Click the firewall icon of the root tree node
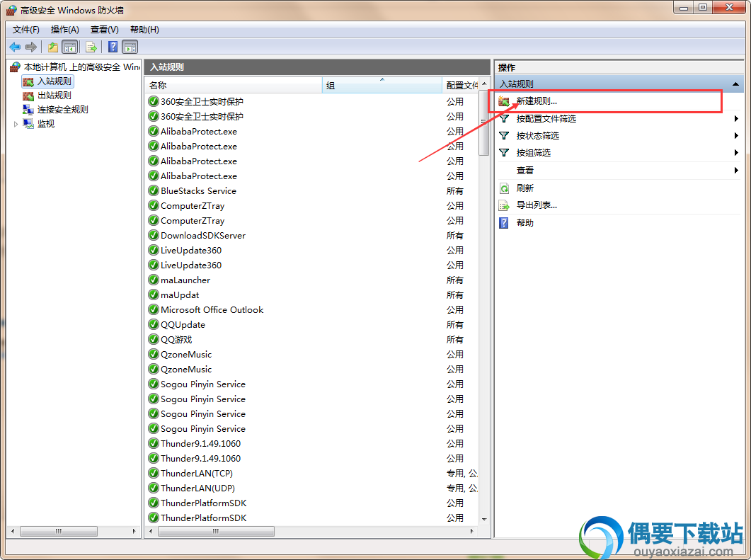Viewport: 751px width, 560px height. [16, 67]
